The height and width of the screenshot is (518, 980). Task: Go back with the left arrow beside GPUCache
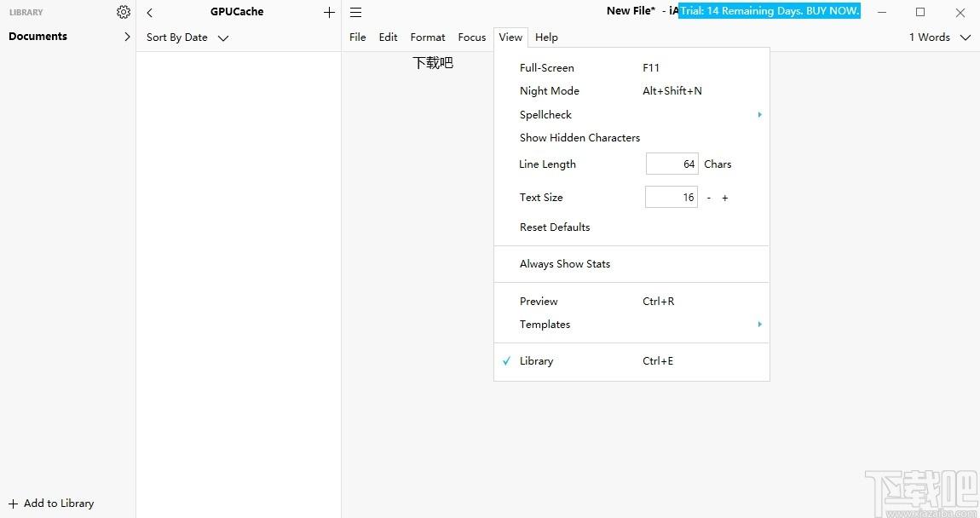(149, 13)
